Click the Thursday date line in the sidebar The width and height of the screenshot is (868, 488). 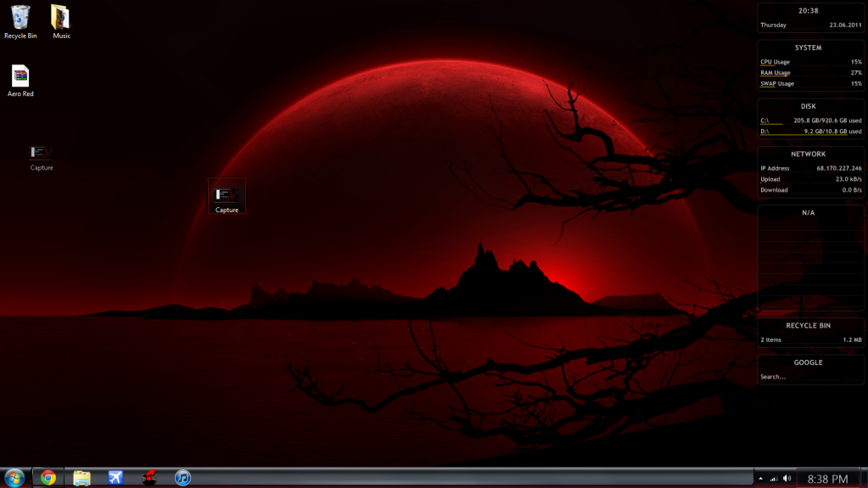click(810, 25)
